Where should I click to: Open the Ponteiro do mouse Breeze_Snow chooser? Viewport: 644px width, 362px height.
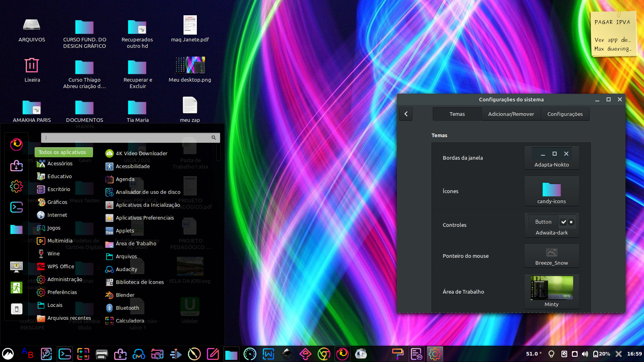pos(551,256)
